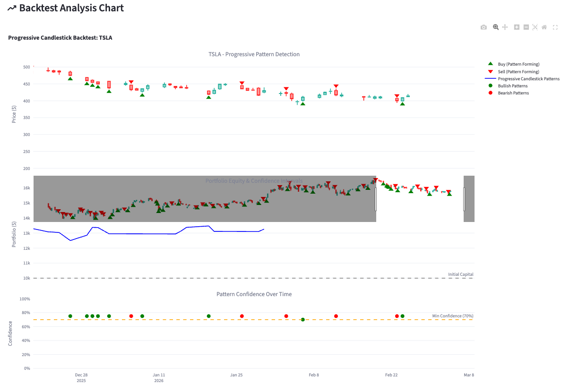Click the Feb 8 axis date label
Viewport: 570px width, 392px height.
[313, 375]
